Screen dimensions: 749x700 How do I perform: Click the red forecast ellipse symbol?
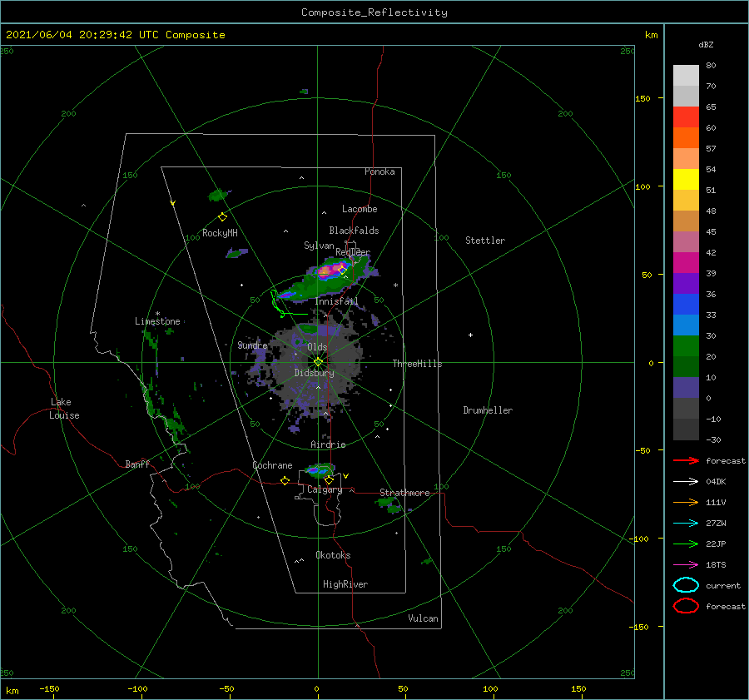click(686, 606)
